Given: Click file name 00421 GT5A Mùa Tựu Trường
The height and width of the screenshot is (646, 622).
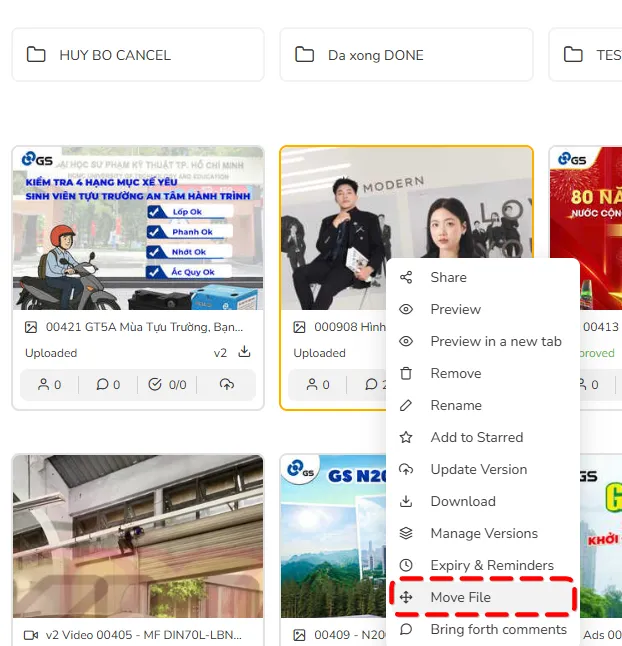Looking at the screenshot, I should pos(145,327).
